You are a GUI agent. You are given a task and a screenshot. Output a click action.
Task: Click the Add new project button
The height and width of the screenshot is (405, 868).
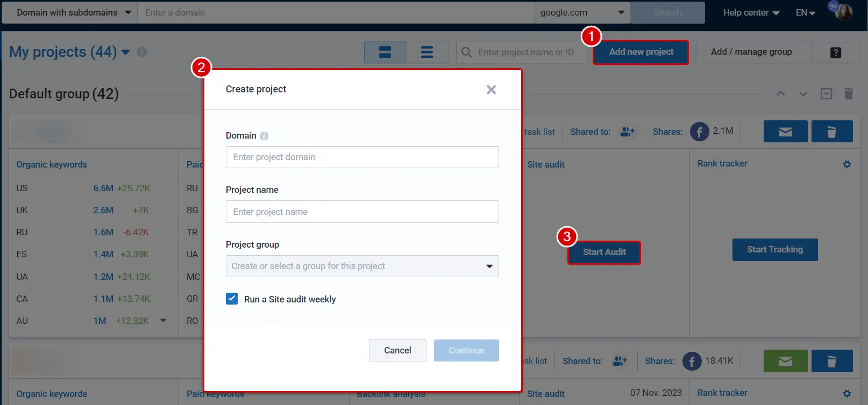(641, 52)
